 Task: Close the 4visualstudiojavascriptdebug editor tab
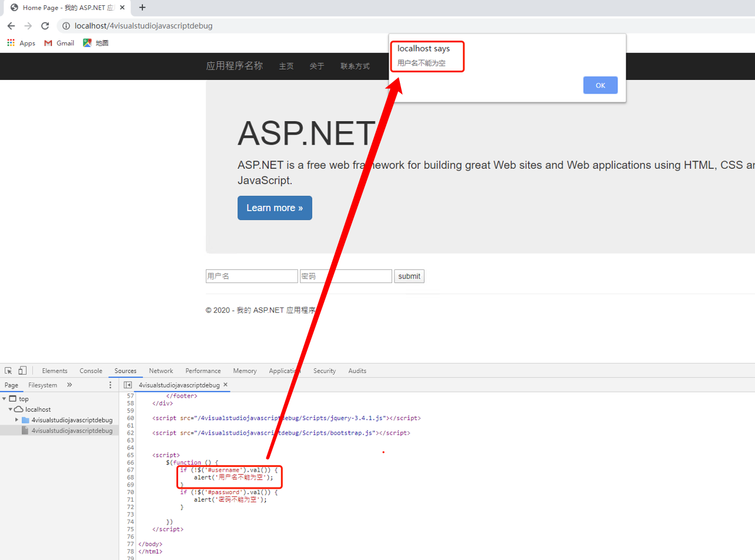pyautogui.click(x=225, y=385)
